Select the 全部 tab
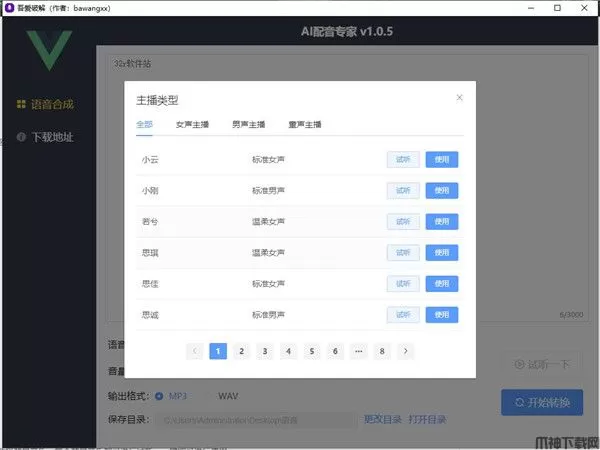The width and height of the screenshot is (600, 450). pyautogui.click(x=144, y=124)
